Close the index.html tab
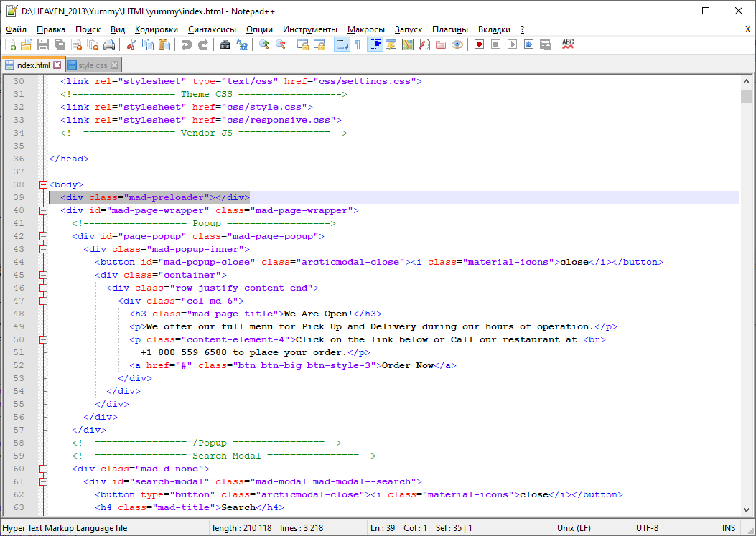This screenshot has height=536, width=756. (57, 65)
